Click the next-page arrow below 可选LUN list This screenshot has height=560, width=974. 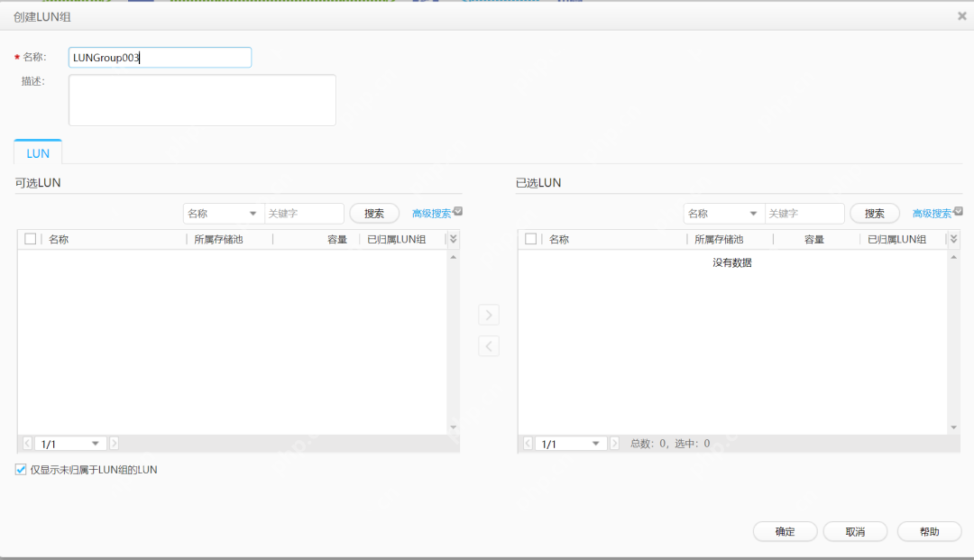pos(114,443)
